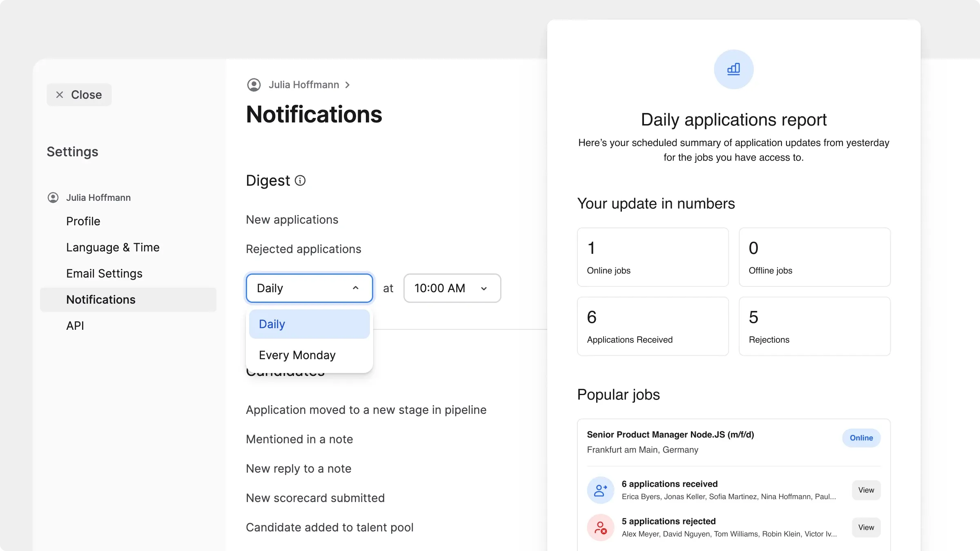The height and width of the screenshot is (551, 980).
Task: Click Senior Product Manager Node.JS job title
Action: pos(670,435)
